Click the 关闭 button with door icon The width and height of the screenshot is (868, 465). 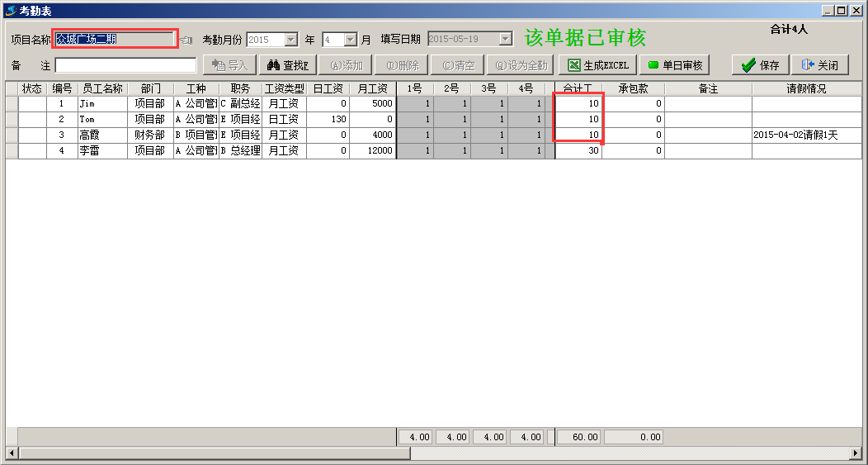point(819,65)
